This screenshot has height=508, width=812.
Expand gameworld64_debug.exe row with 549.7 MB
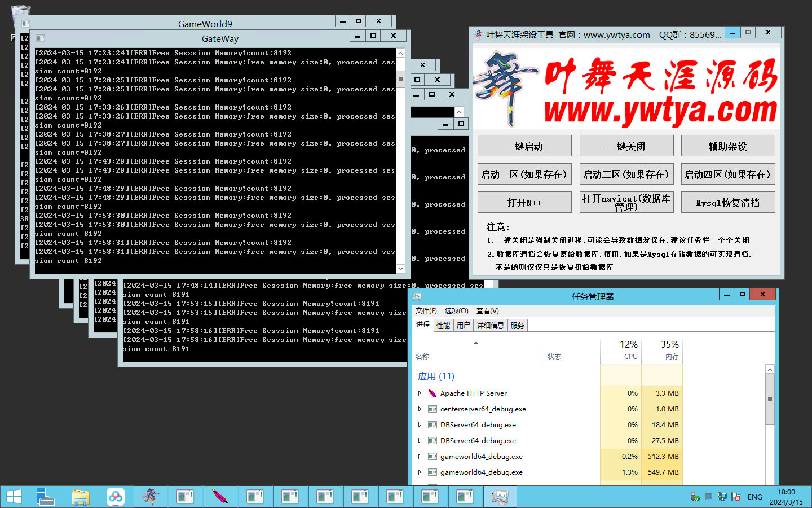(420, 472)
